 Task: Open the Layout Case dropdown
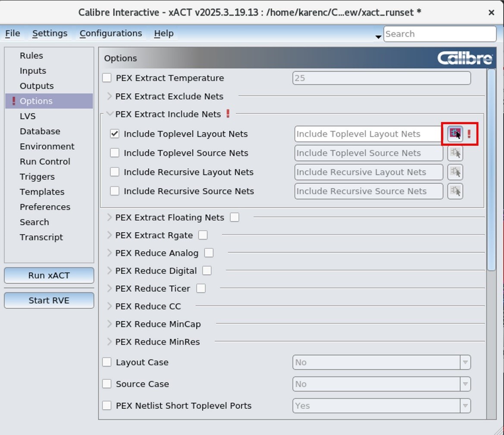pos(465,363)
